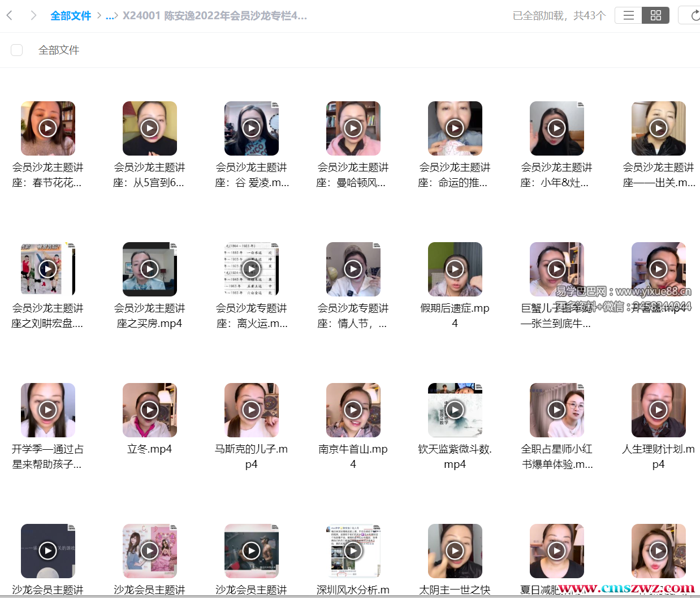Open the 马斯克的儿子.mp4 thumbnail
Screen dimensions: 700x598
pos(251,410)
